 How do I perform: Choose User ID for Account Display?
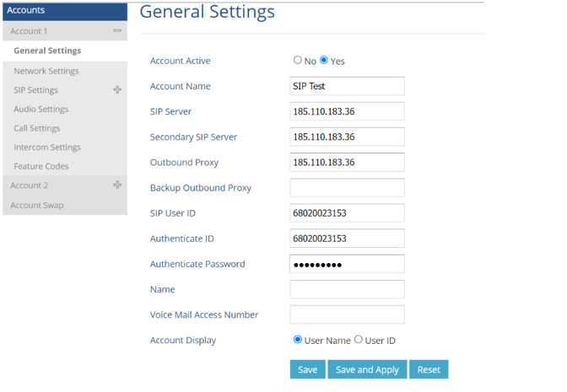click(359, 340)
